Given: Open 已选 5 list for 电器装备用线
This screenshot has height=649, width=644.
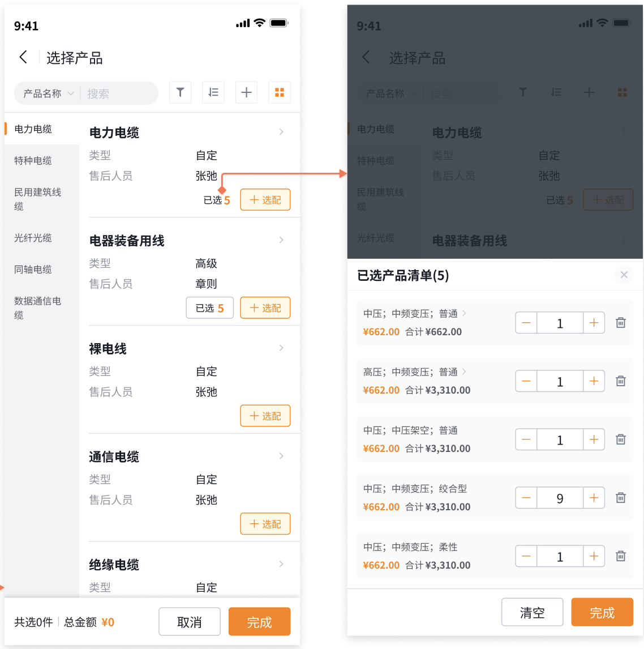Looking at the screenshot, I should pyautogui.click(x=210, y=308).
